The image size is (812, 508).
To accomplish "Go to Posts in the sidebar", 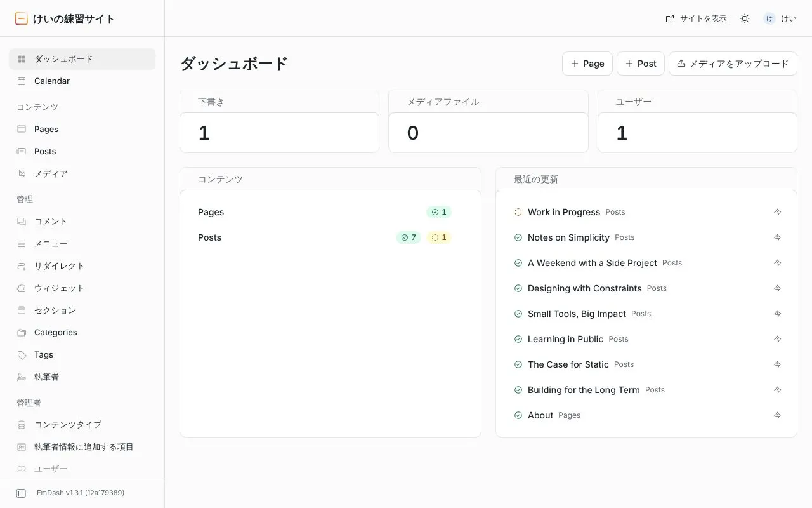I will (x=82, y=152).
